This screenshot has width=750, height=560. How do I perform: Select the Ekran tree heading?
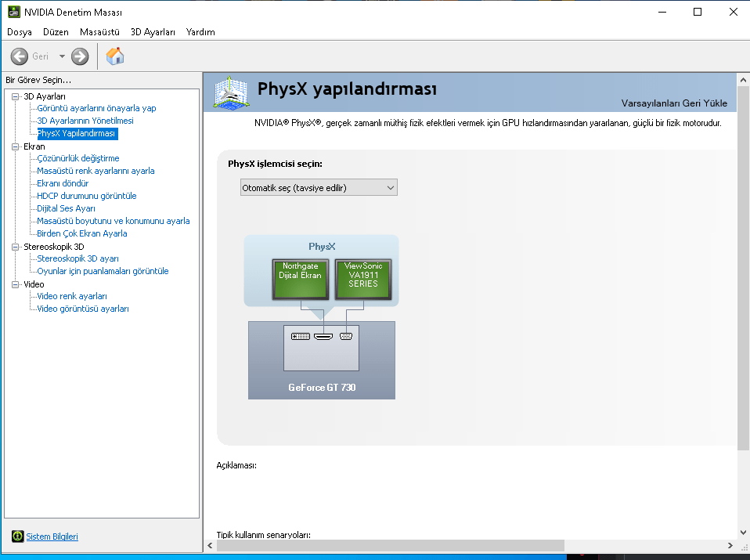tap(34, 147)
